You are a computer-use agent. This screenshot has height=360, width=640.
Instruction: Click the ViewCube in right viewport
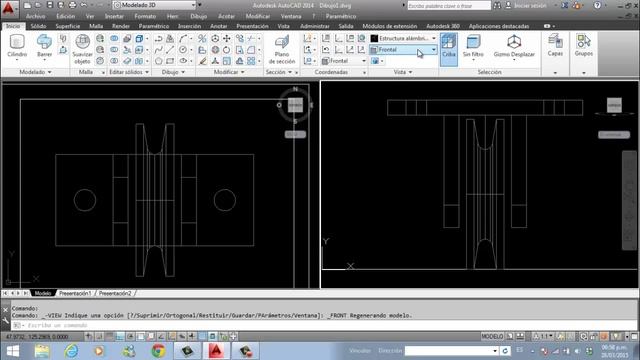(614, 105)
